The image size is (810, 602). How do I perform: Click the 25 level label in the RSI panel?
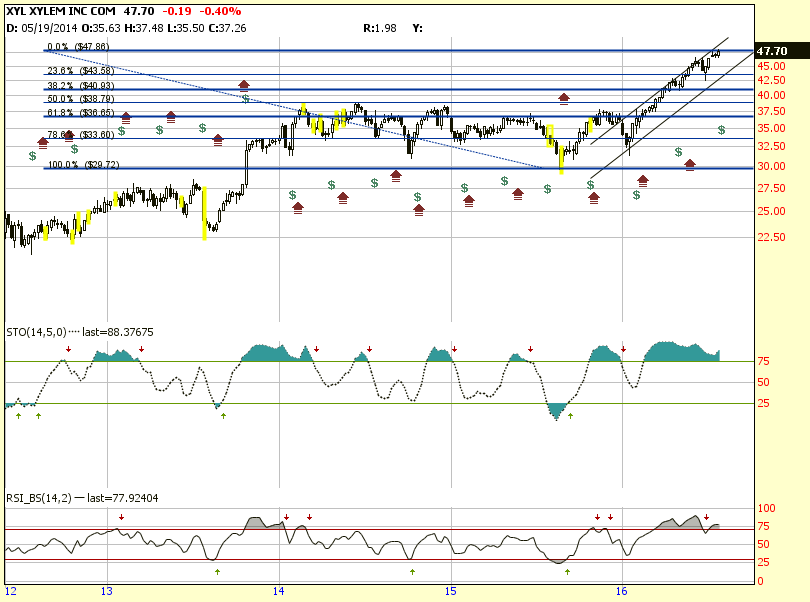click(764, 562)
